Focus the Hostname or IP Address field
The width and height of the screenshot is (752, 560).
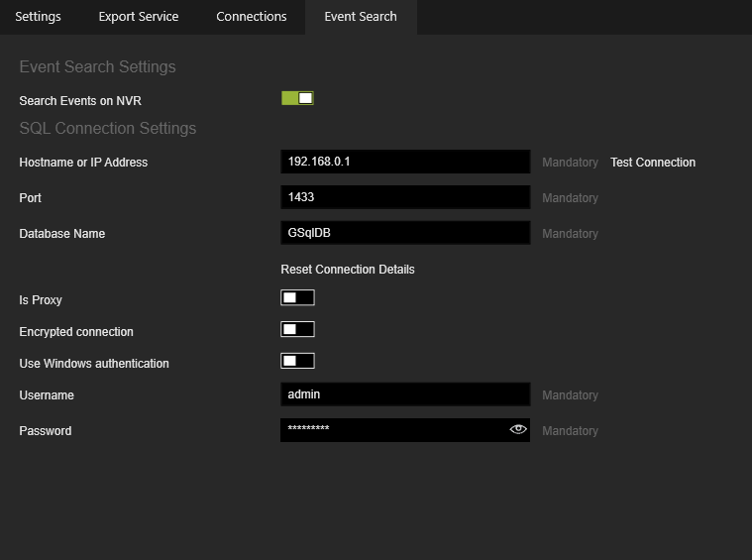pos(405,162)
